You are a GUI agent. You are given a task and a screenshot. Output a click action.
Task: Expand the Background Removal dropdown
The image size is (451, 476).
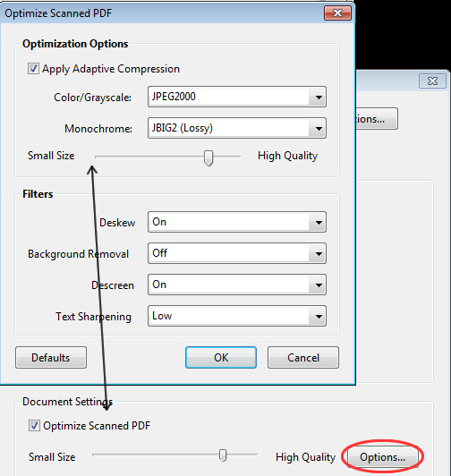tap(237, 253)
